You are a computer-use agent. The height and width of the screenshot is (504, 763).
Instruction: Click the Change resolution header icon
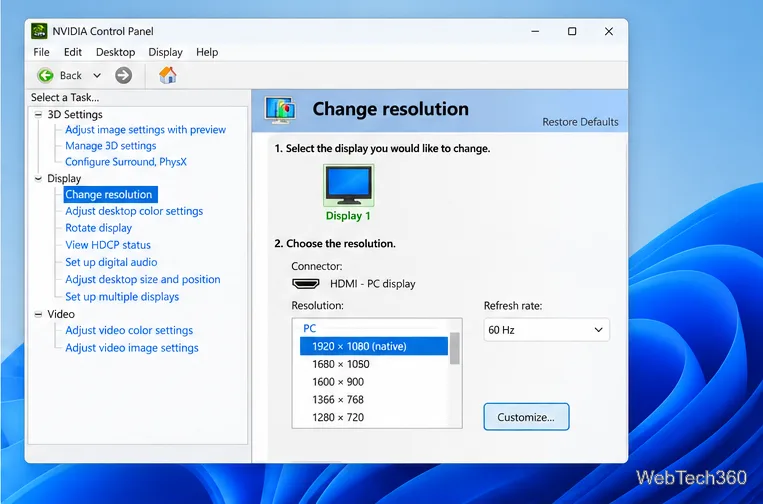point(280,109)
